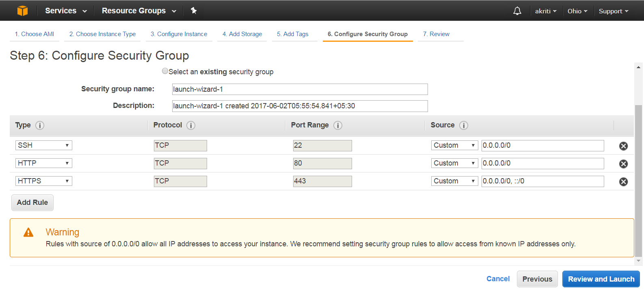
Task: Switch to the 7. Review step tab
Action: pos(436,34)
